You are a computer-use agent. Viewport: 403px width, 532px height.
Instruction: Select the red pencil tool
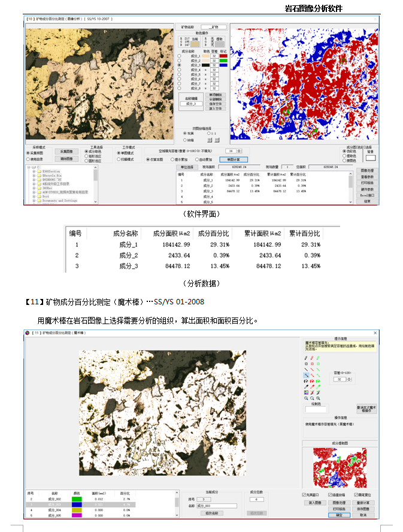[312, 358]
